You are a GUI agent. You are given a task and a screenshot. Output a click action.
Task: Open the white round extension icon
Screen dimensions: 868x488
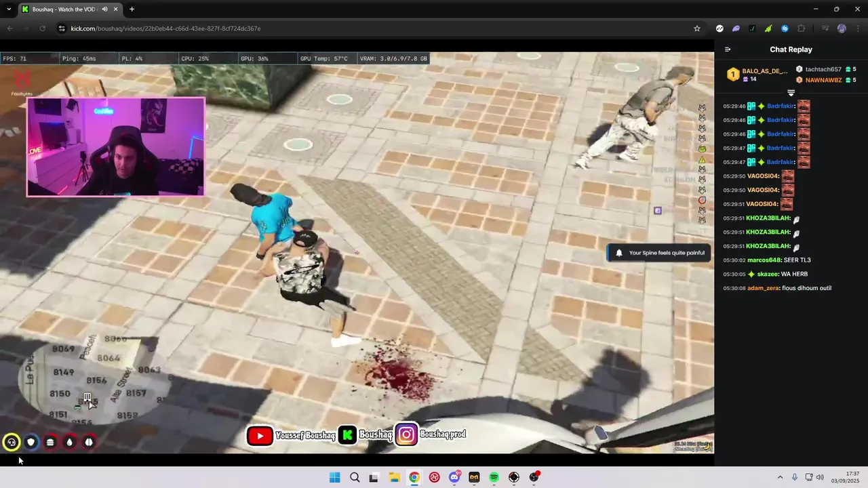tap(719, 28)
